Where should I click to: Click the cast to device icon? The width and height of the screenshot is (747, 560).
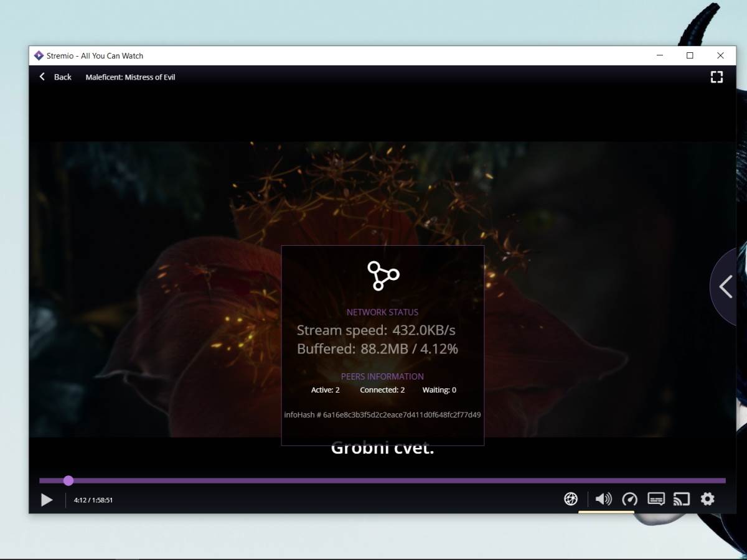pos(682,499)
